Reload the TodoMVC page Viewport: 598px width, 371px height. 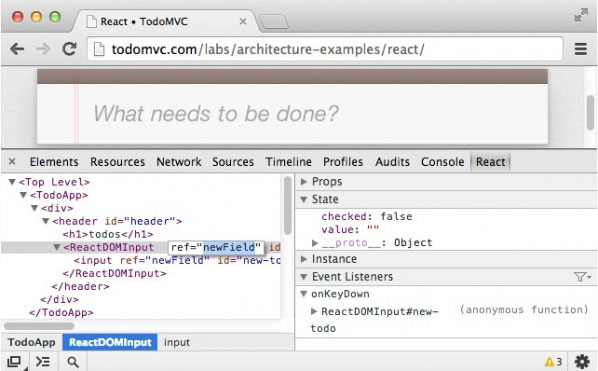(x=69, y=49)
